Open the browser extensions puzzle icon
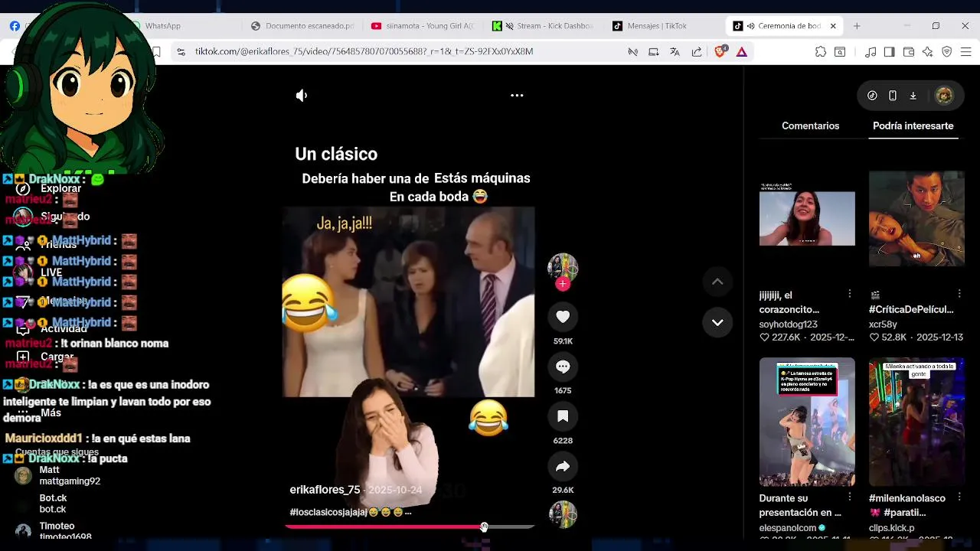Image resolution: width=980 pixels, height=551 pixels. click(821, 51)
